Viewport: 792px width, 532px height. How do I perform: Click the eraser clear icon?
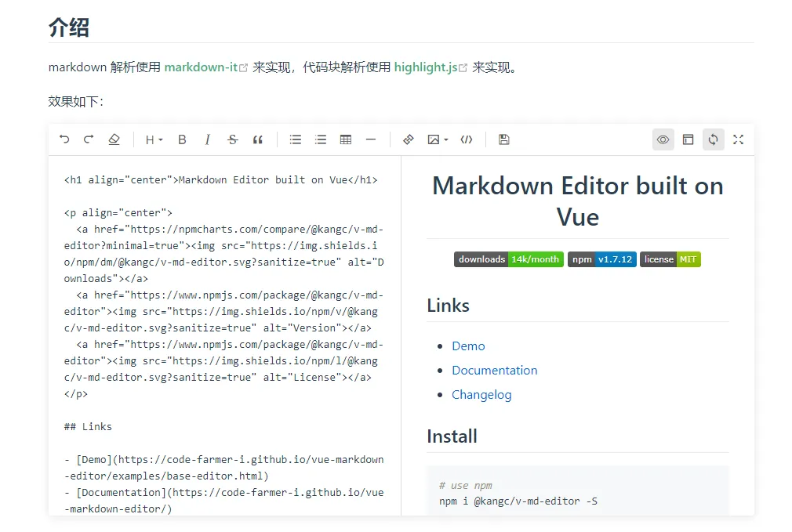tap(114, 139)
